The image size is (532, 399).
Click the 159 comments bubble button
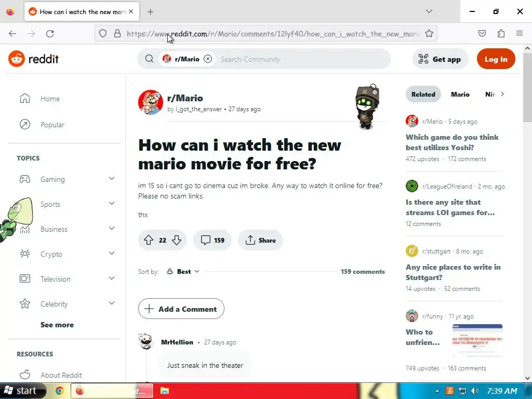(212, 240)
